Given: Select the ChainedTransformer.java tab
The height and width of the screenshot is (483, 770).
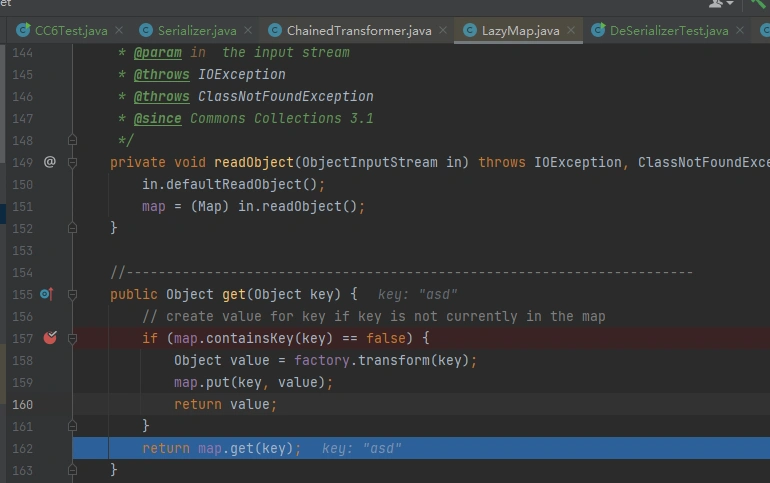Looking at the screenshot, I should click(x=358, y=31).
